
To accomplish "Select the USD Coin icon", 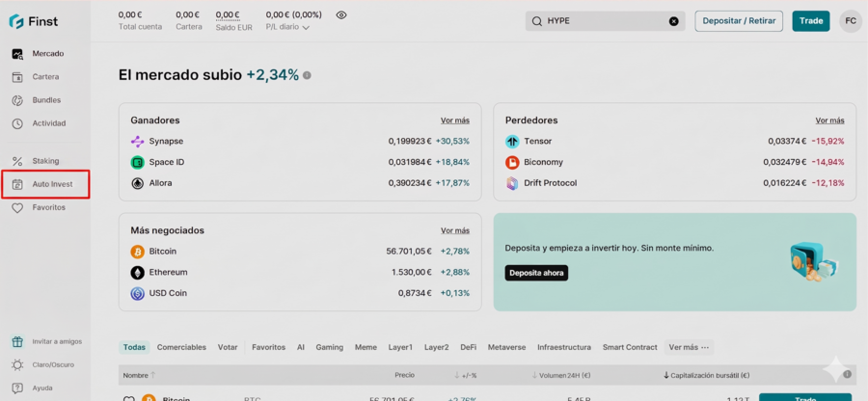I will 137,293.
